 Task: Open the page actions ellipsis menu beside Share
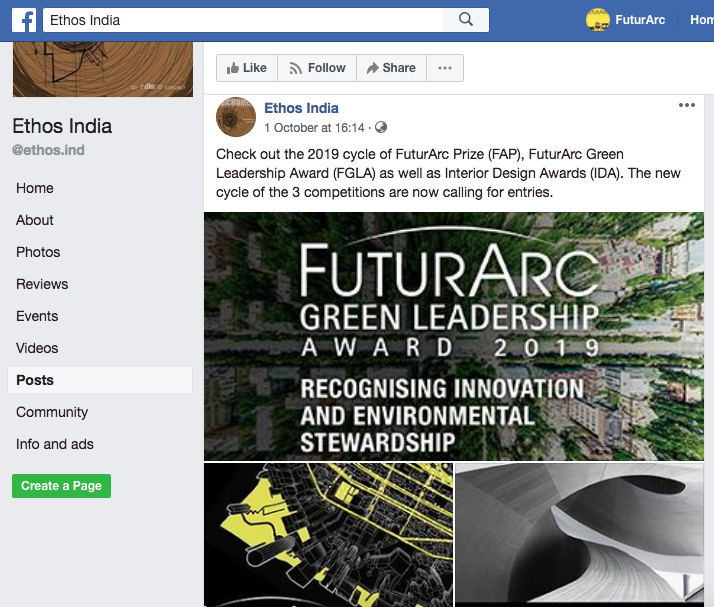[x=445, y=68]
